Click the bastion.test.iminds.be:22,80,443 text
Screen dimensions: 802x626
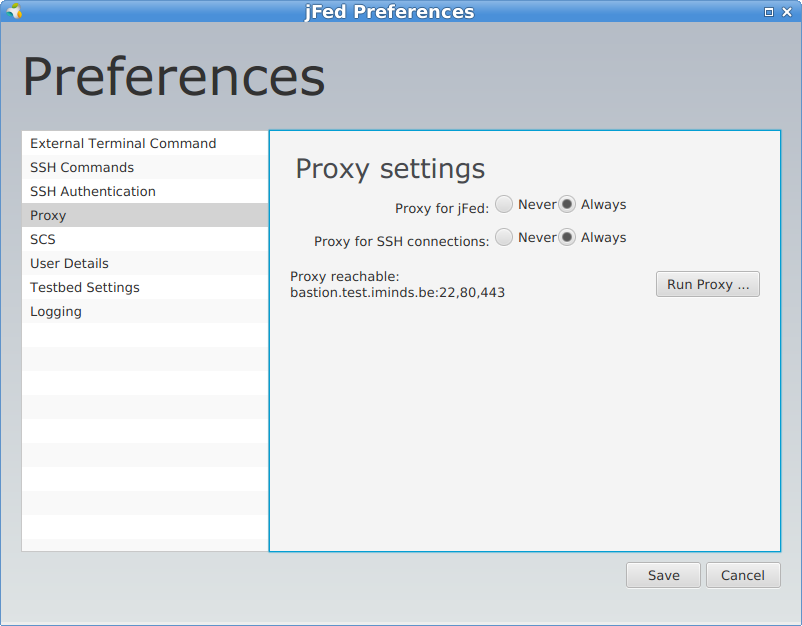[x=397, y=293]
